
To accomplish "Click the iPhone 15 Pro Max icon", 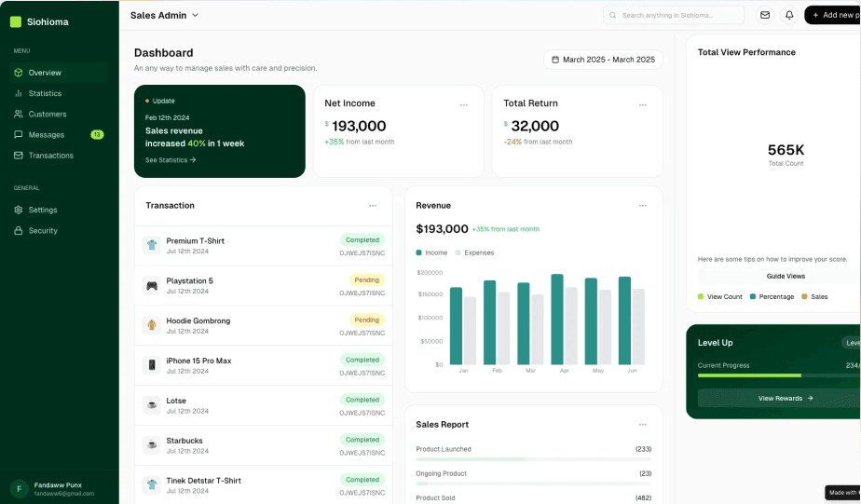I will [x=151, y=365].
